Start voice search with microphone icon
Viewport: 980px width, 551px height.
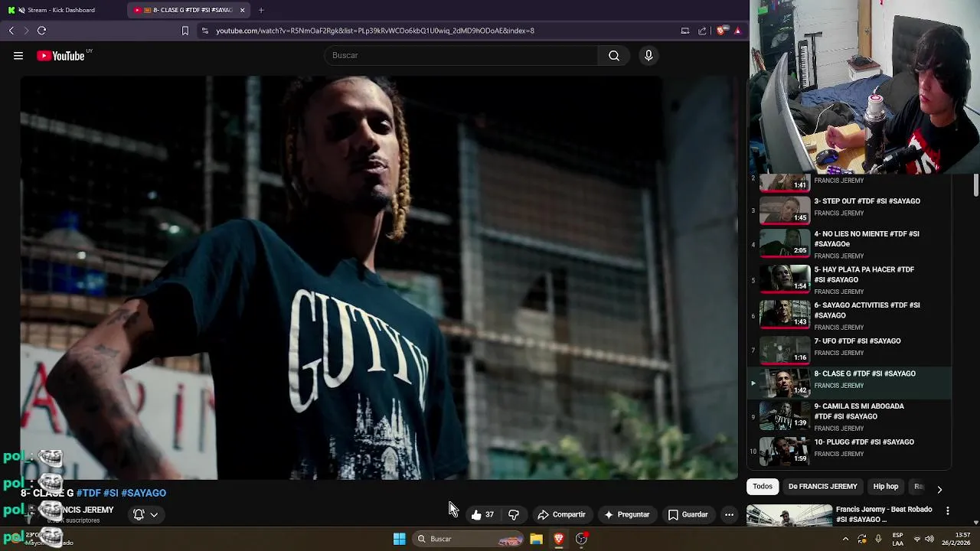648,55
